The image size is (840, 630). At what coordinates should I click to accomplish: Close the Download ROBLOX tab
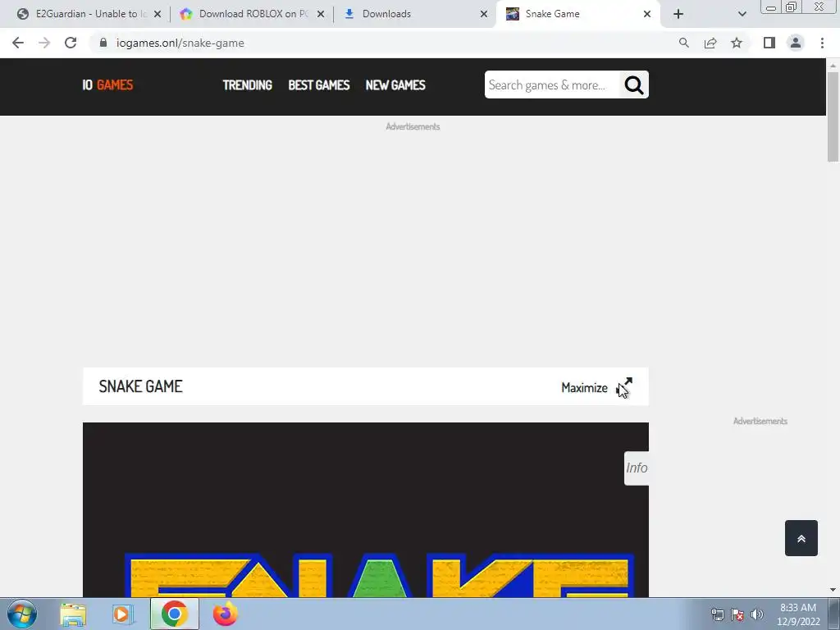321,14
